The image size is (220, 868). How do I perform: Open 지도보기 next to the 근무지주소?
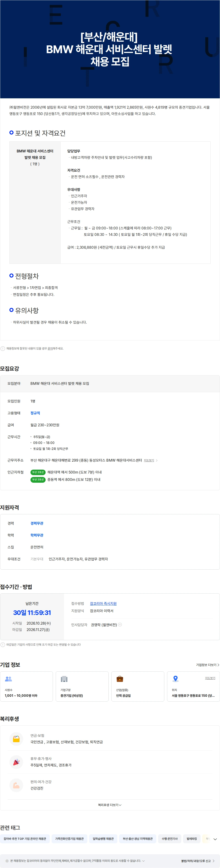149,460
